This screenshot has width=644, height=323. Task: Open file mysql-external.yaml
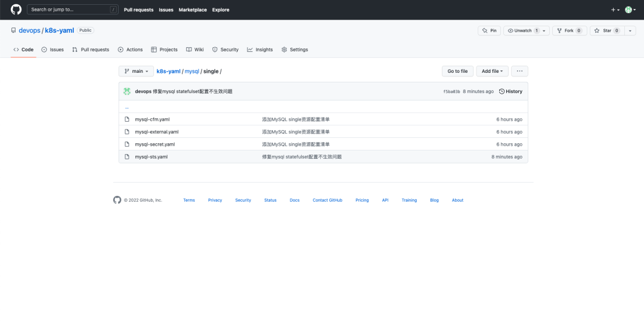157,132
